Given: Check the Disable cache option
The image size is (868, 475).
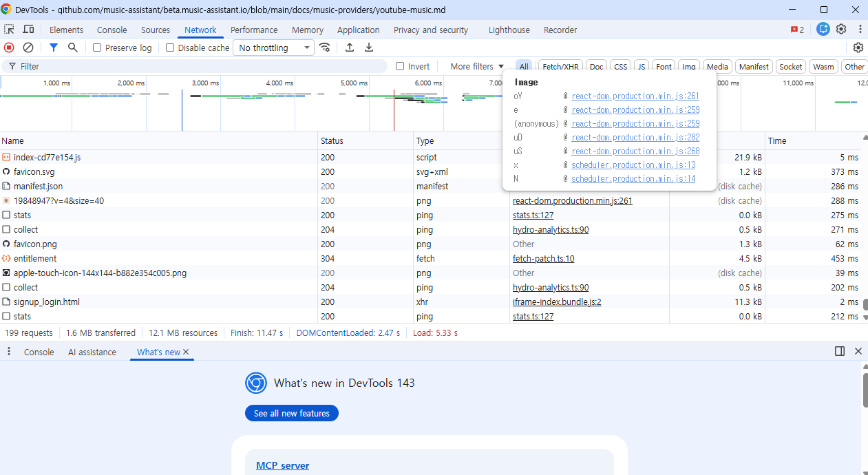Looking at the screenshot, I should click(x=170, y=48).
